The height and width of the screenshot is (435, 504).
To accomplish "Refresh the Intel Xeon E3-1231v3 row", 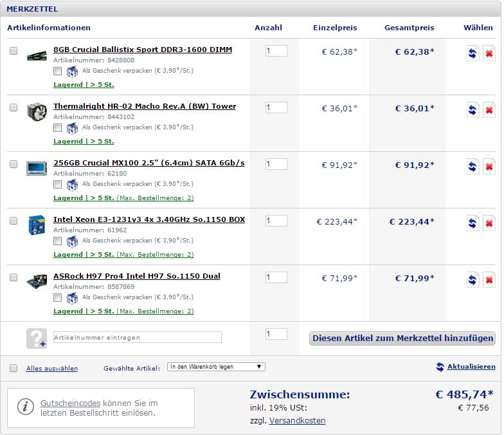I will tap(473, 223).
